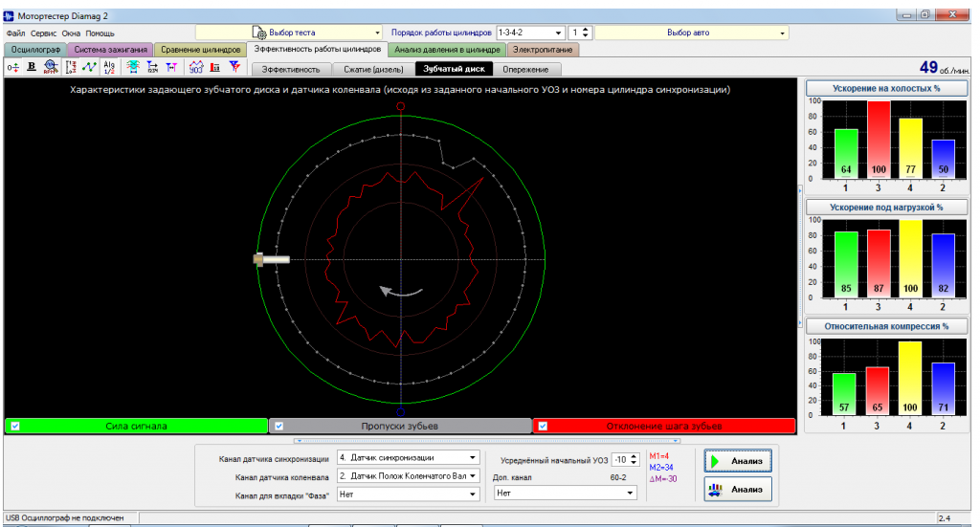
Task: Switch to the Power supply tab
Action: (x=543, y=50)
